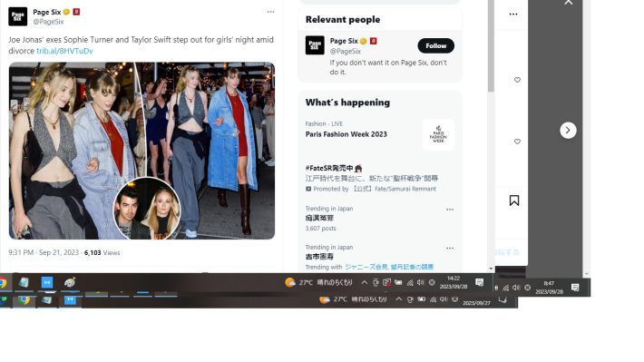This screenshot has height=362, width=644.
Task: Open the 望月記者の質問 trending link
Action: tap(412, 267)
